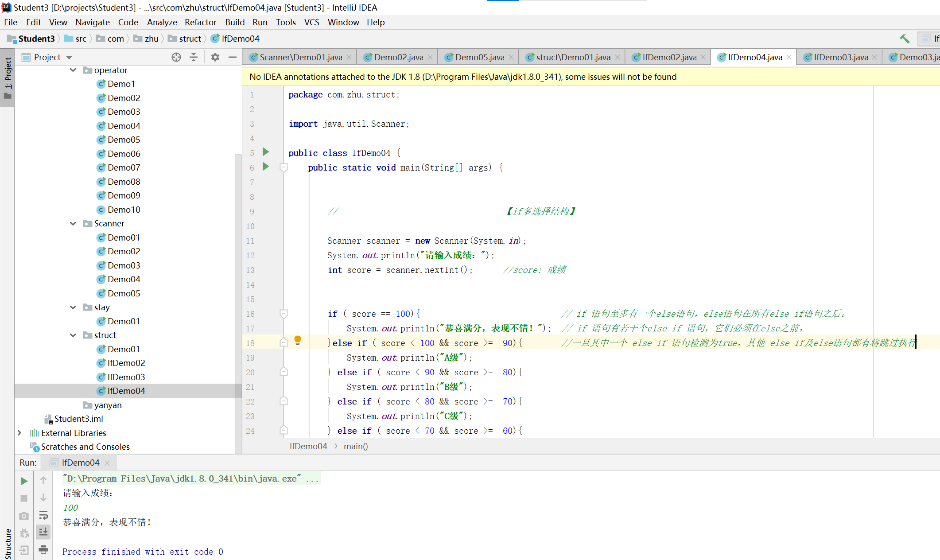Open the Project view dropdown

tap(69, 58)
